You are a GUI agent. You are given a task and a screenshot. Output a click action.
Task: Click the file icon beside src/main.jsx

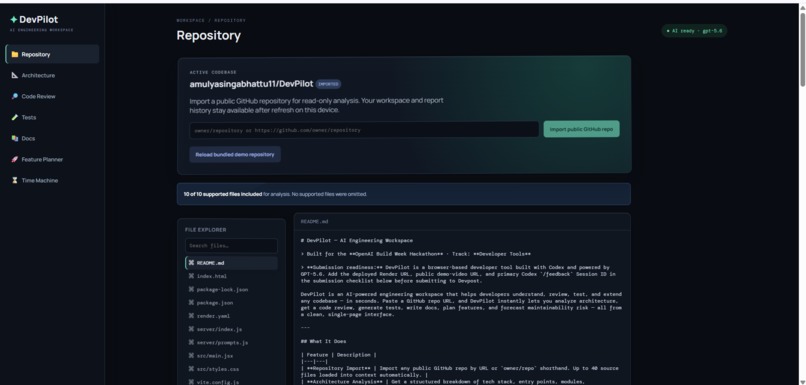pyautogui.click(x=191, y=356)
